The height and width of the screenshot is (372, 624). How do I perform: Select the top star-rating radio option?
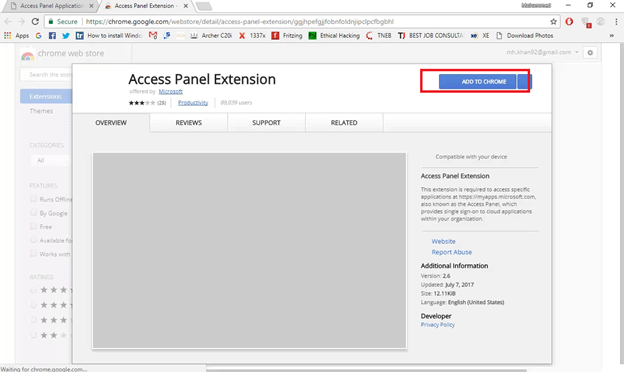click(x=33, y=290)
